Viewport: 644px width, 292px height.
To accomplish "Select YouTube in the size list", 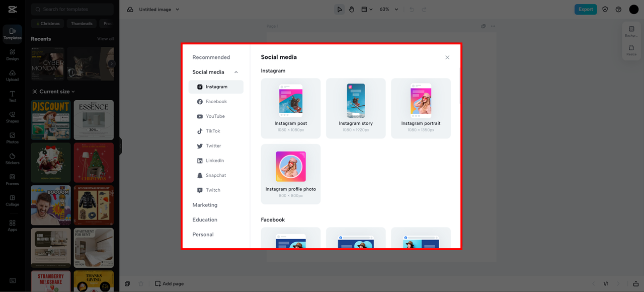I will point(216,116).
